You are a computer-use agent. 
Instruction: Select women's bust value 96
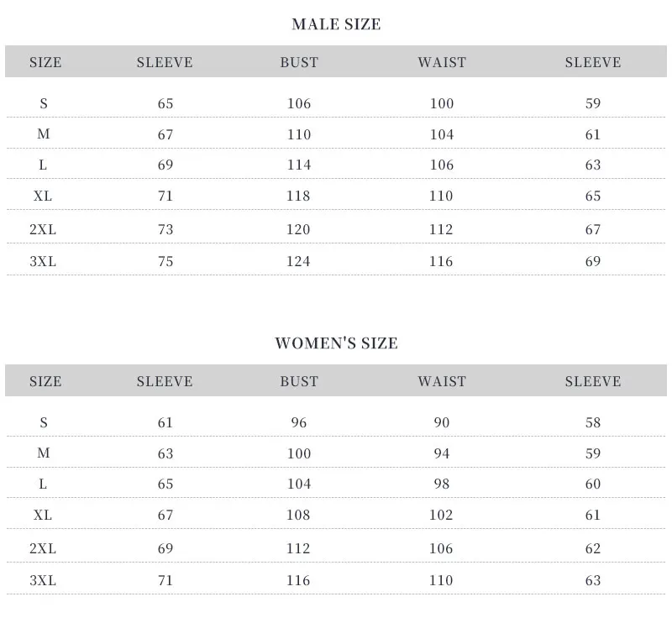coord(299,422)
